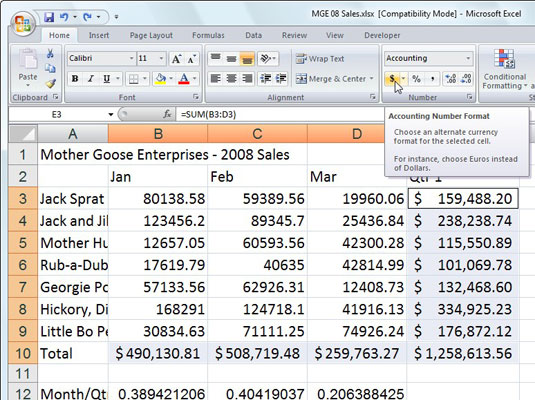The image size is (535, 400).
Task: Toggle Wrap Text option
Action: coord(320,59)
